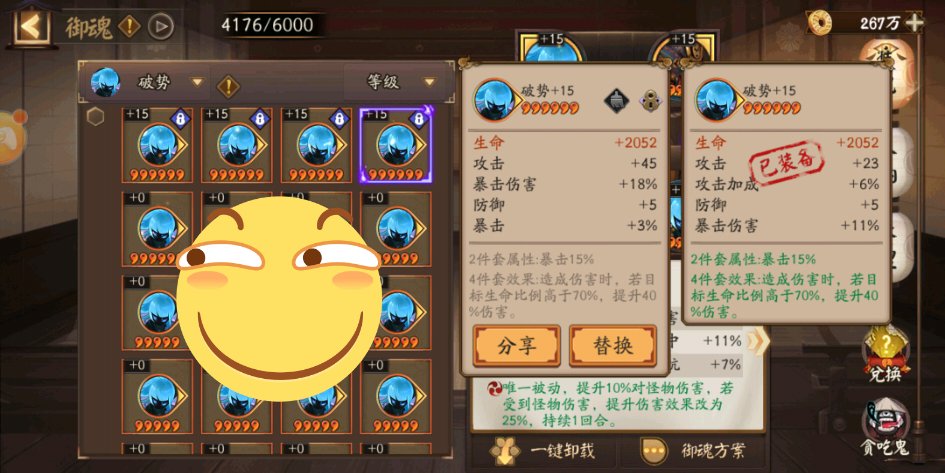Toggle the hexagon multi-select checkbox

click(95, 116)
